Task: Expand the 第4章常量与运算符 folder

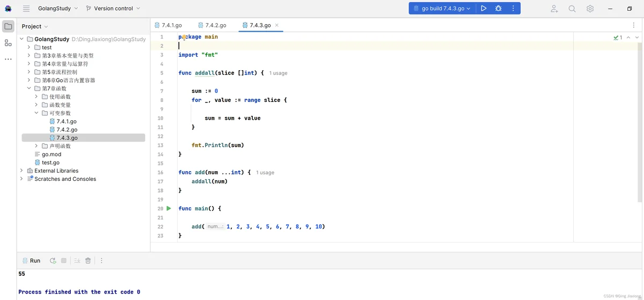Action: point(30,64)
